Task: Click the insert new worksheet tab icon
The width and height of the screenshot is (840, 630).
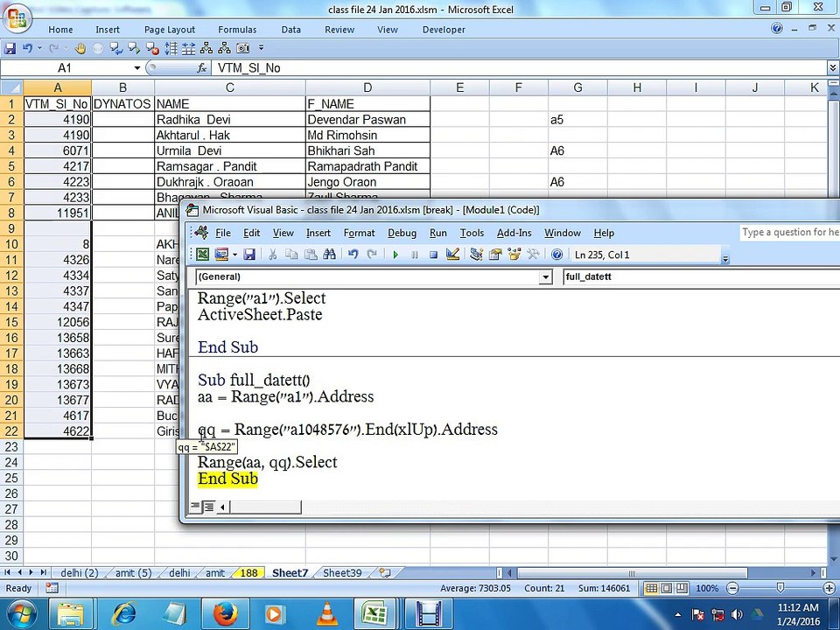Action: coord(385,572)
